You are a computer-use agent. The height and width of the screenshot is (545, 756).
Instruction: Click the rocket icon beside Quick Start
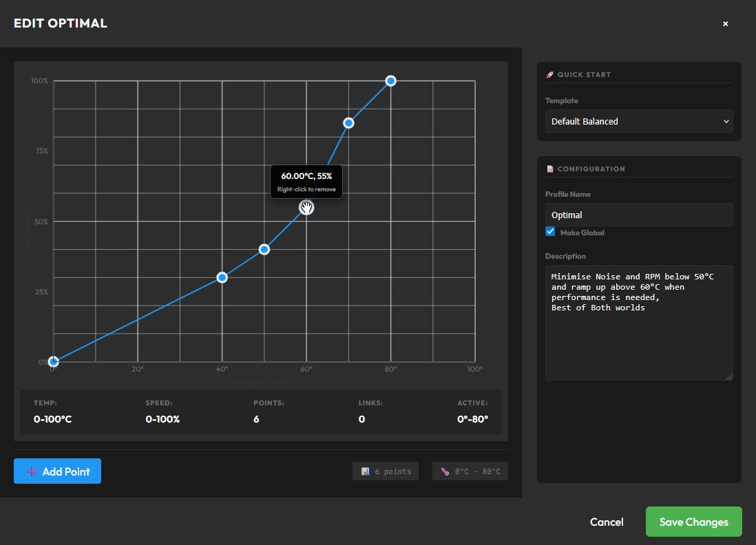(549, 75)
